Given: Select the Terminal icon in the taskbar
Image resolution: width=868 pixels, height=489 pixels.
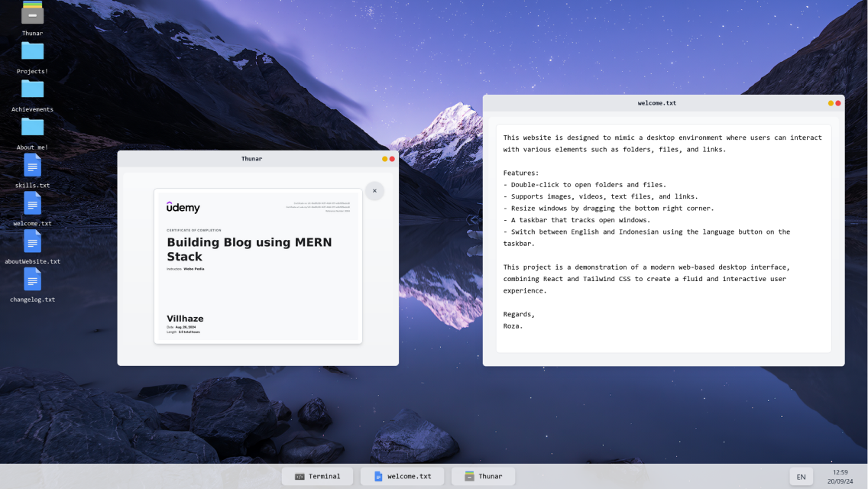Looking at the screenshot, I should [317, 476].
